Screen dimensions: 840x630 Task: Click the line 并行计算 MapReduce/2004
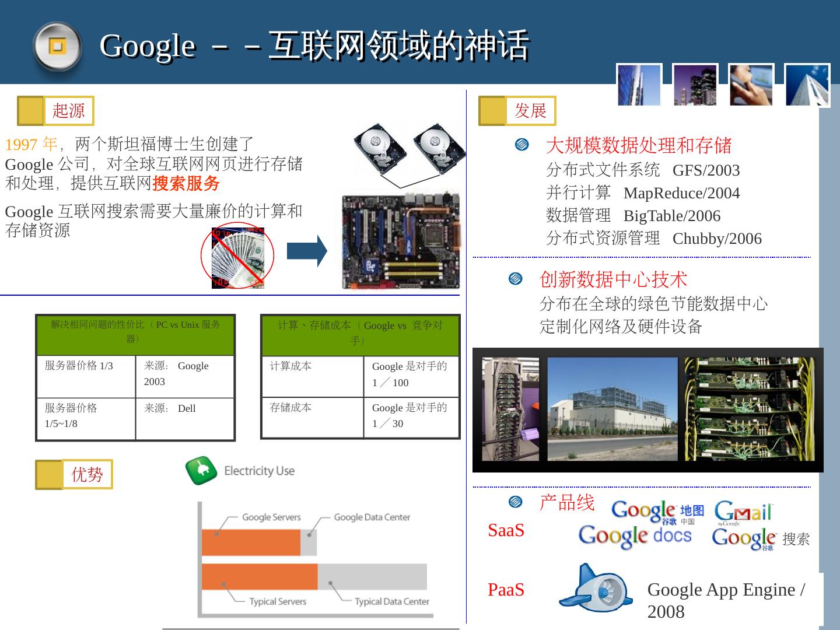(x=643, y=192)
